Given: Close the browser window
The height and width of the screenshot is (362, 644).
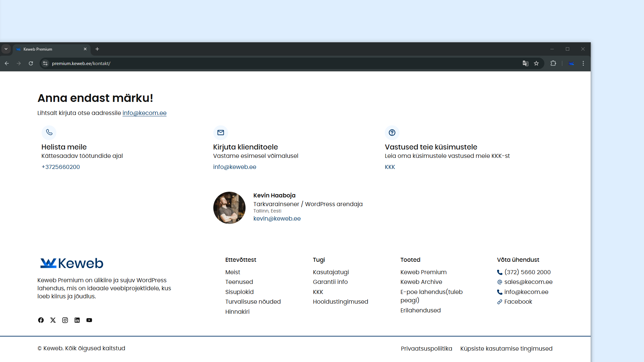Looking at the screenshot, I should (583, 49).
